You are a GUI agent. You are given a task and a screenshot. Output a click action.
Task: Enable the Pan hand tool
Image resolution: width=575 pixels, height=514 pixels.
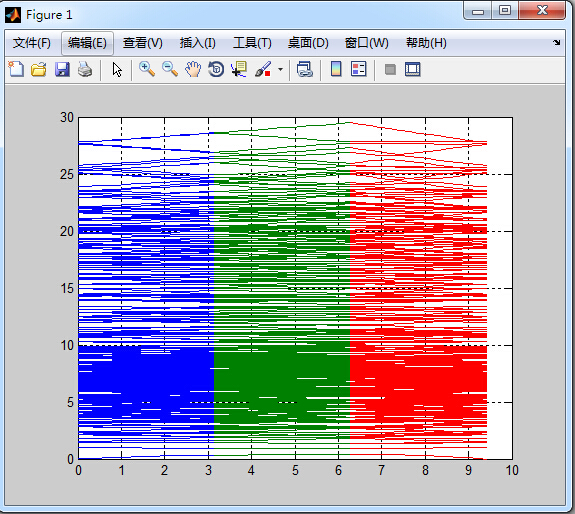193,69
